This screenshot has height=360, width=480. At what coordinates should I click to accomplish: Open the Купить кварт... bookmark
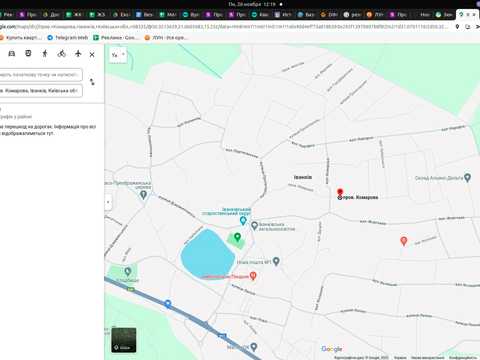click(x=21, y=38)
